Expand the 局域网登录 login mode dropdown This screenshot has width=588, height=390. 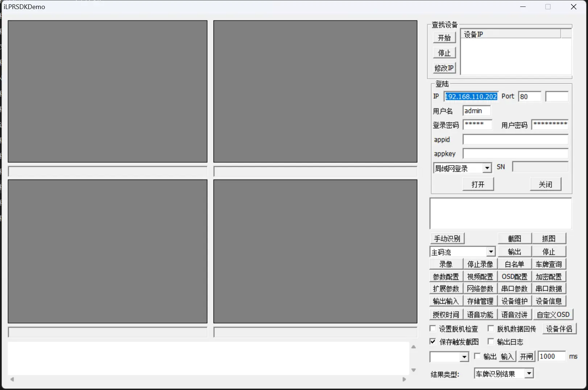(487, 168)
